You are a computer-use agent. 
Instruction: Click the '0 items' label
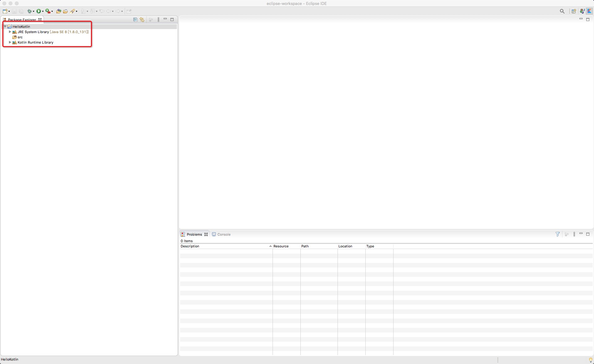point(187,241)
